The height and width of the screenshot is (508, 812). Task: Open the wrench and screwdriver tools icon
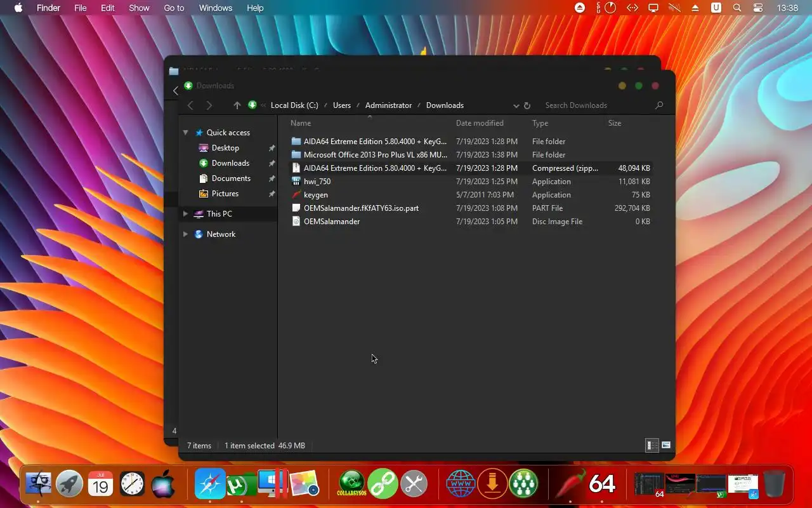(414, 485)
